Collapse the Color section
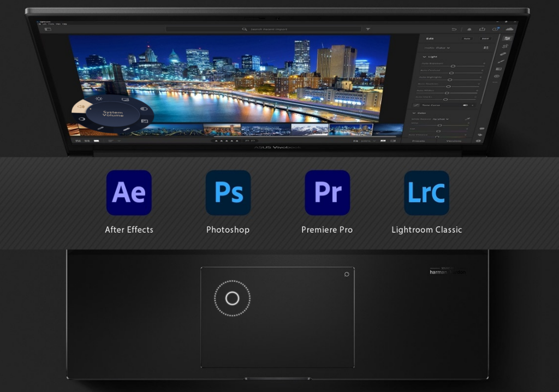The height and width of the screenshot is (392, 559). (415, 113)
